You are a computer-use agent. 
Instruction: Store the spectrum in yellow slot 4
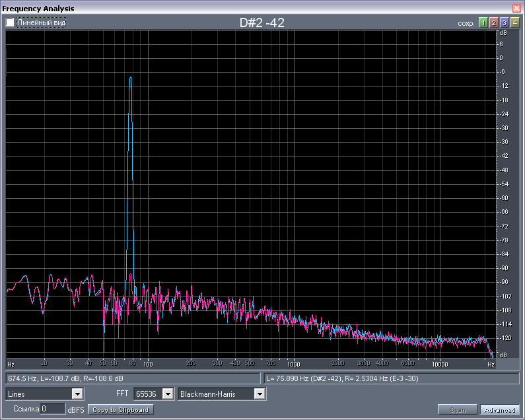515,22
